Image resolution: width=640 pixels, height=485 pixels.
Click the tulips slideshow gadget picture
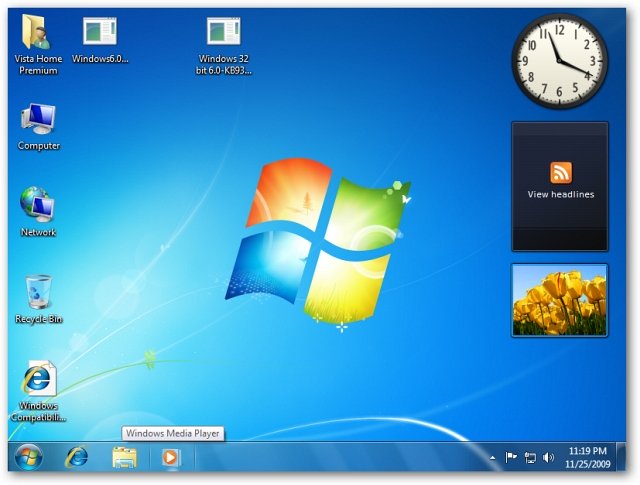(560, 300)
